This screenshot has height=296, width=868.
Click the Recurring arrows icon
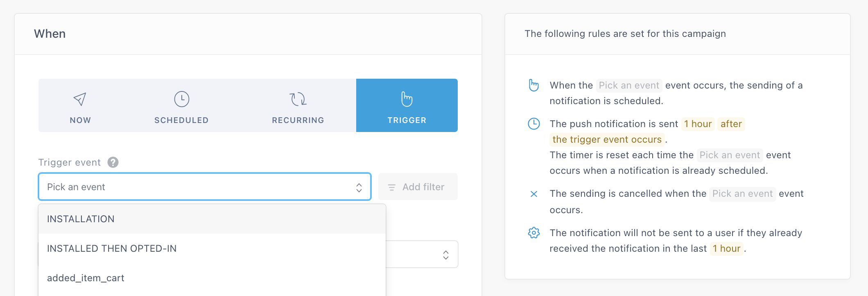click(x=298, y=99)
